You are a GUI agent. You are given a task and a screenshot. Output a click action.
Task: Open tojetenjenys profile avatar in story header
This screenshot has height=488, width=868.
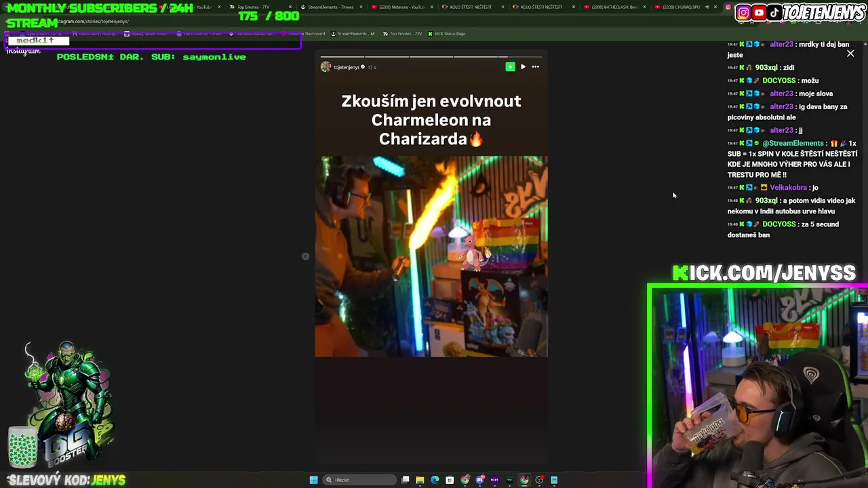325,67
